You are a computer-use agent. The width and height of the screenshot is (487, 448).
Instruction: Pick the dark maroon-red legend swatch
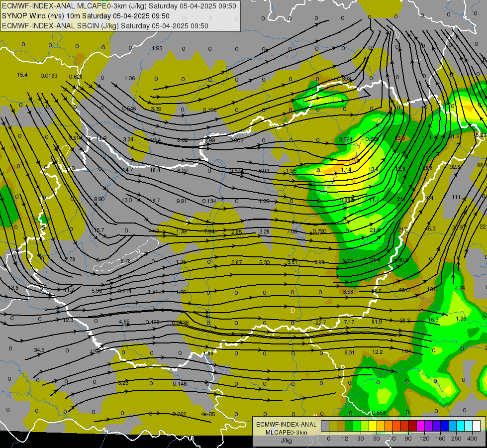click(412, 426)
